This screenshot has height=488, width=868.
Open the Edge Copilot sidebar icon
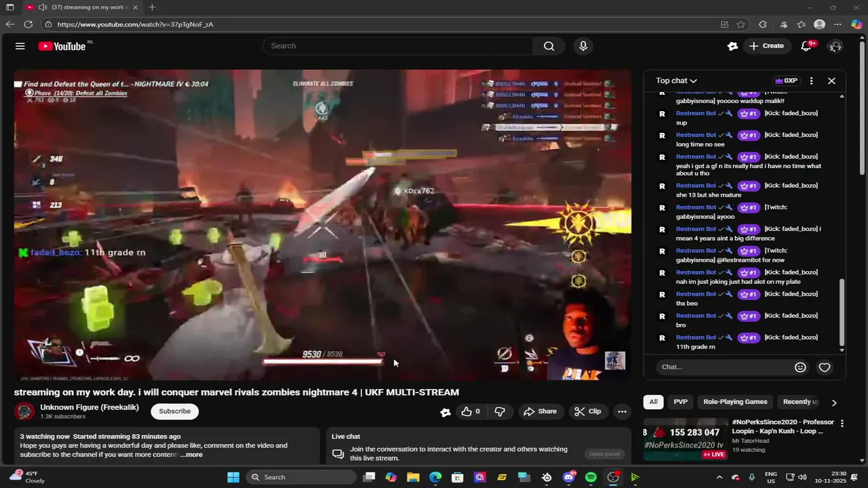point(856,24)
